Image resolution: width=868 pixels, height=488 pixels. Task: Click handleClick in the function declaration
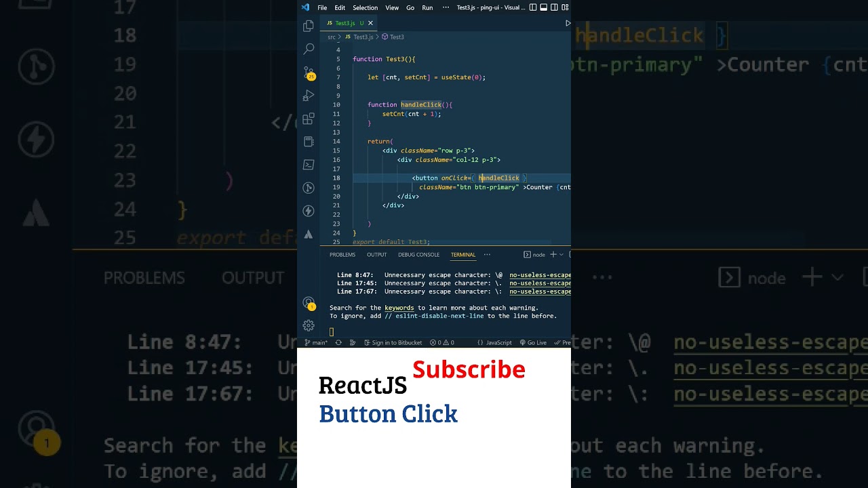(421, 105)
